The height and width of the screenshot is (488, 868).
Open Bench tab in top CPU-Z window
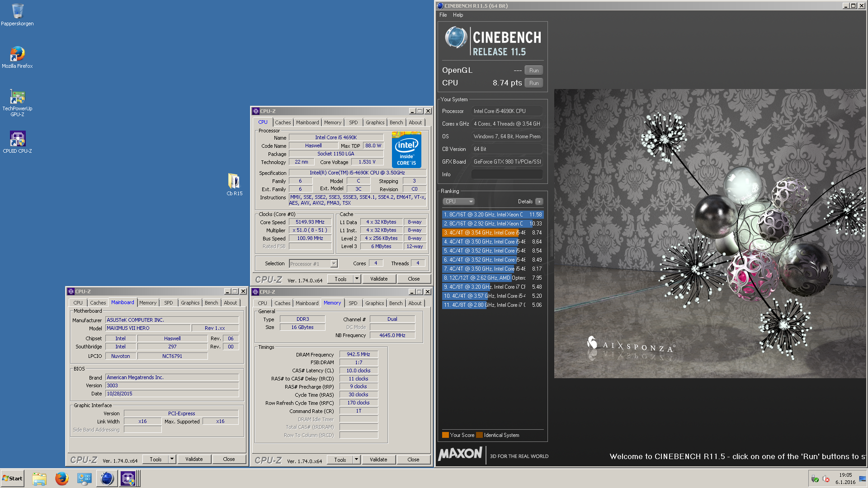[x=396, y=122]
